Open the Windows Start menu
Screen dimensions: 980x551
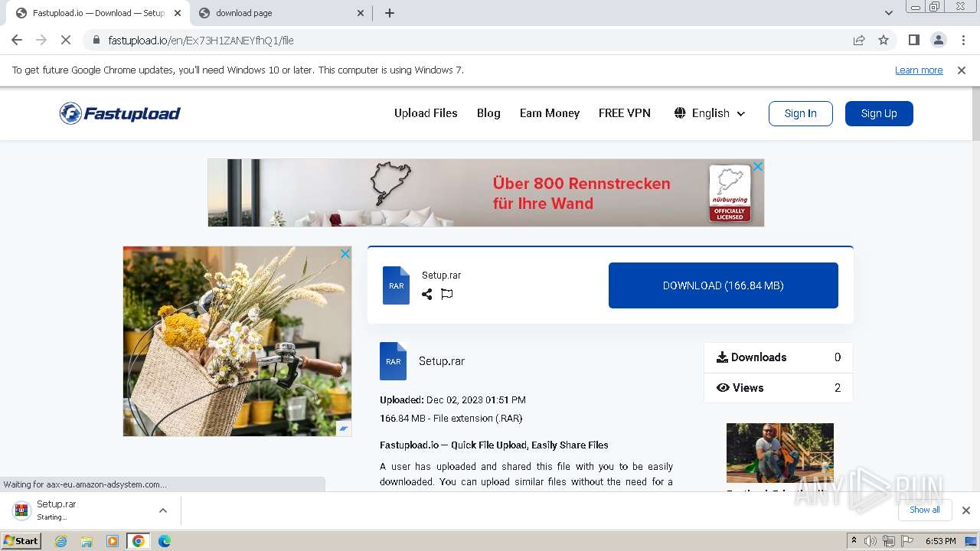[x=21, y=540]
